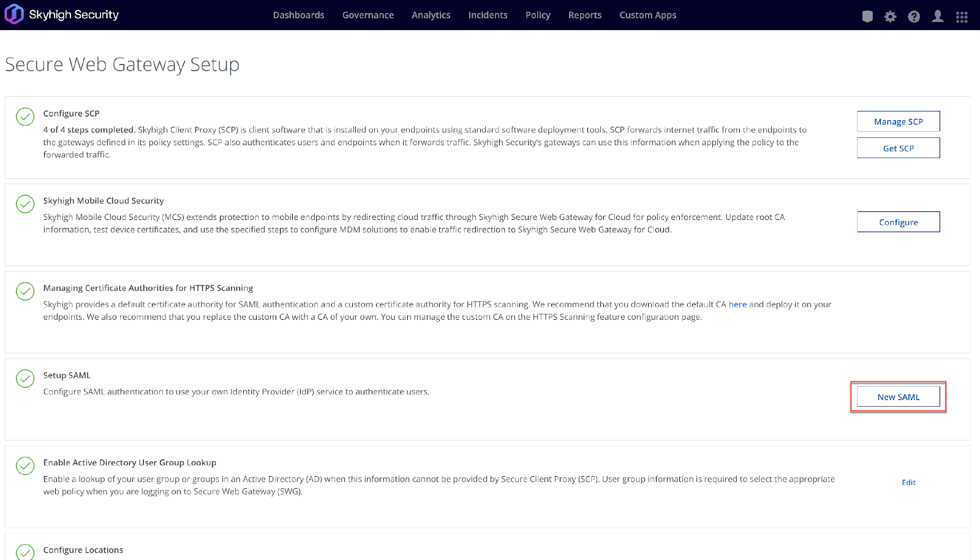
Task: Open the Dashboards menu
Action: click(298, 15)
